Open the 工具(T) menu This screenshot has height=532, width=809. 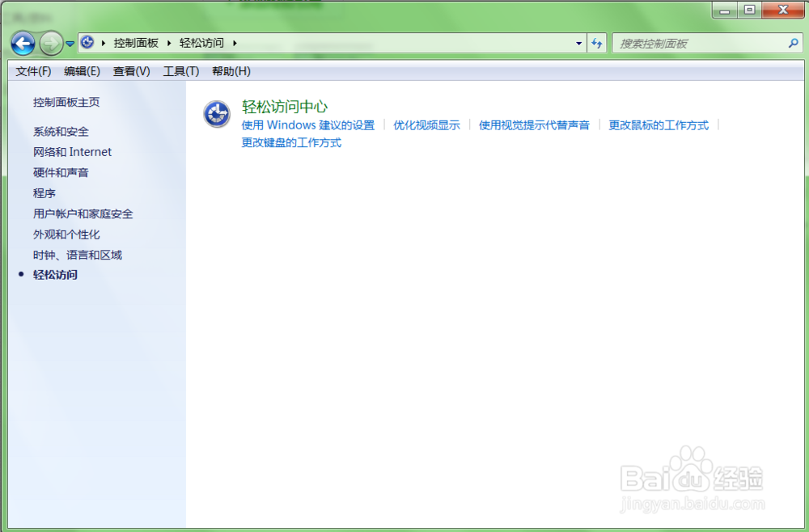(x=180, y=71)
